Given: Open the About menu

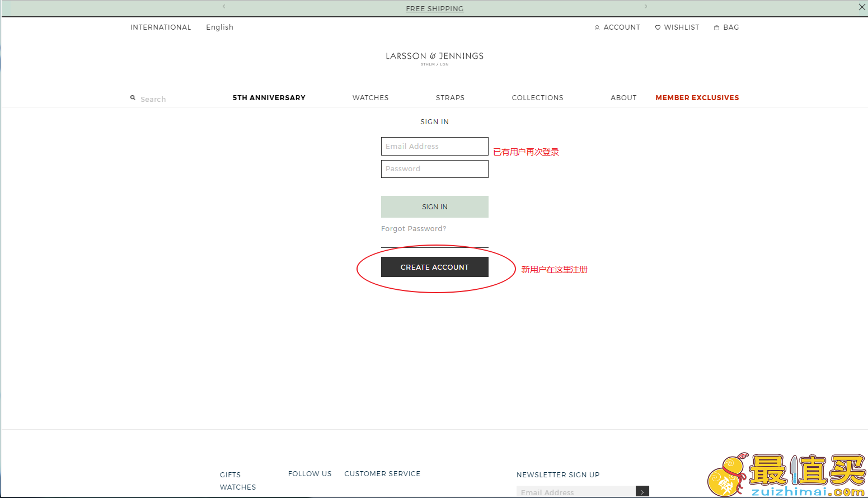Looking at the screenshot, I should [x=624, y=98].
